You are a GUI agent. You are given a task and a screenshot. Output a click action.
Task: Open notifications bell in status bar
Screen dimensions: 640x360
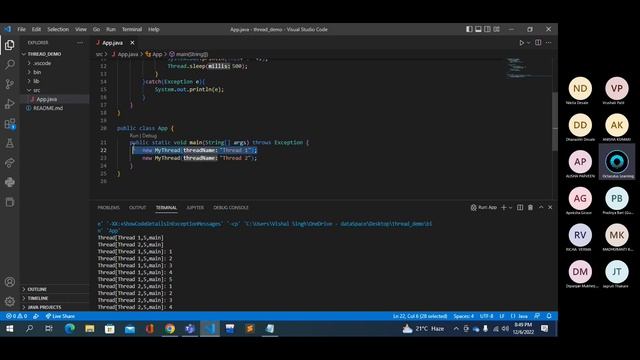point(549,316)
